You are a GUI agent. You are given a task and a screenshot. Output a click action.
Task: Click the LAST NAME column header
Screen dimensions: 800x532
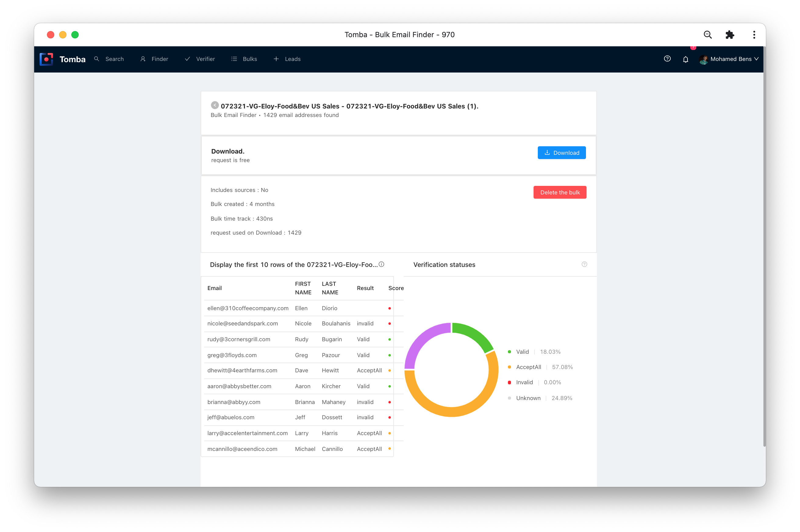tap(330, 288)
